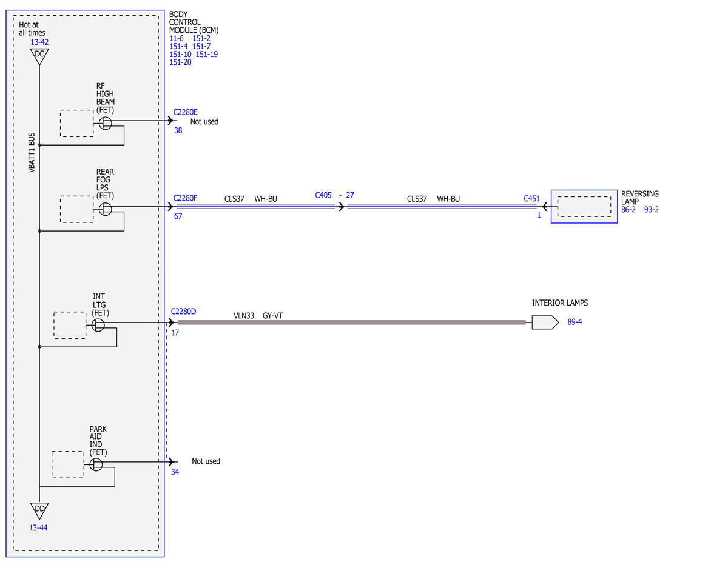Select the INT LTG FET symbol
The width and height of the screenshot is (728, 562).
(98, 326)
